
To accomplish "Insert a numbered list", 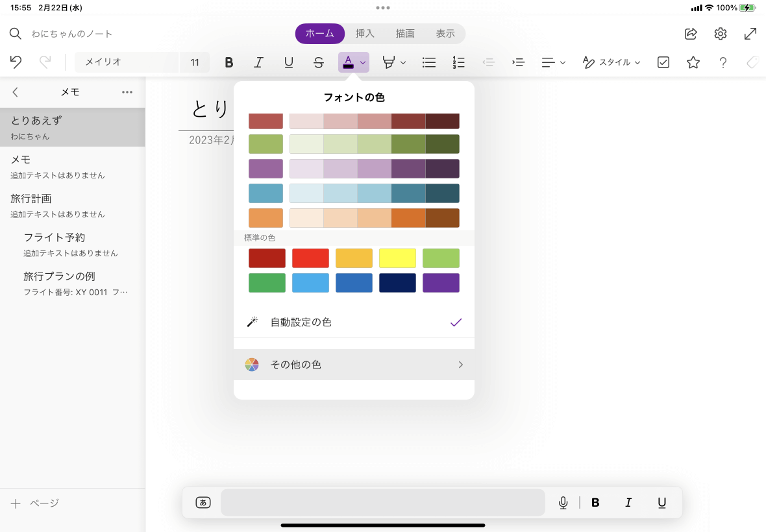I will (459, 62).
